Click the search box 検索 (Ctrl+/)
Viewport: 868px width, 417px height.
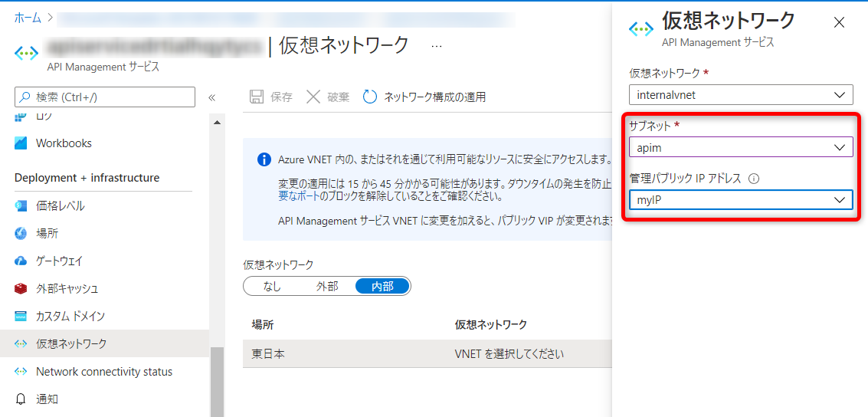coord(105,97)
